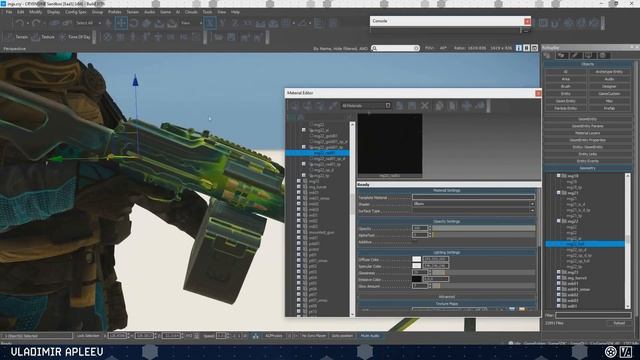This screenshot has height=360, width=640.
Task: Click the material picker eyedropper icon
Action: (x=333, y=106)
